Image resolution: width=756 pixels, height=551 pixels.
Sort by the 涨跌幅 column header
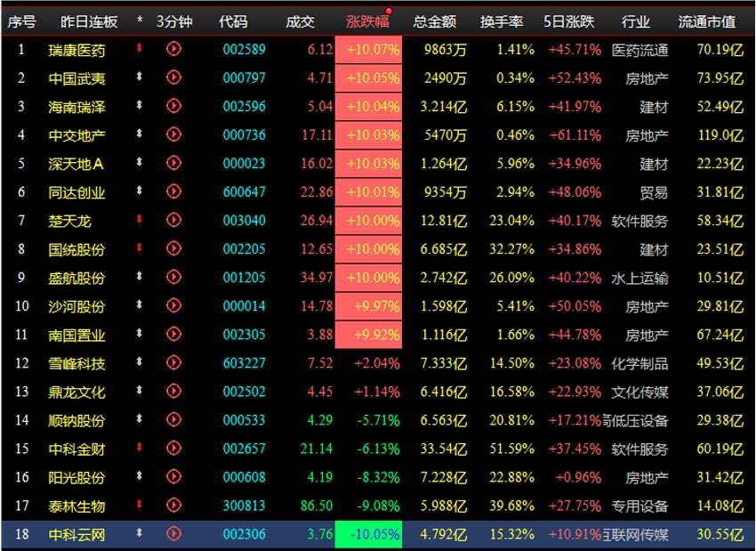(367, 21)
